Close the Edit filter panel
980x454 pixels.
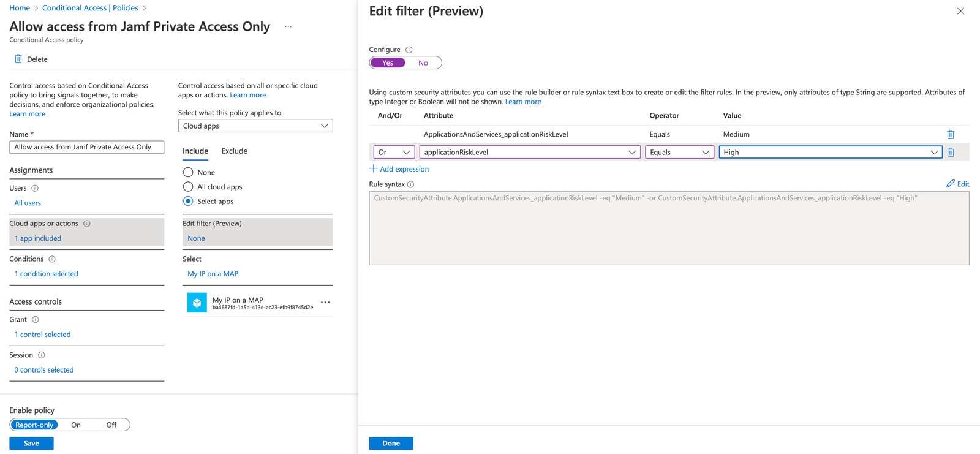[960, 11]
